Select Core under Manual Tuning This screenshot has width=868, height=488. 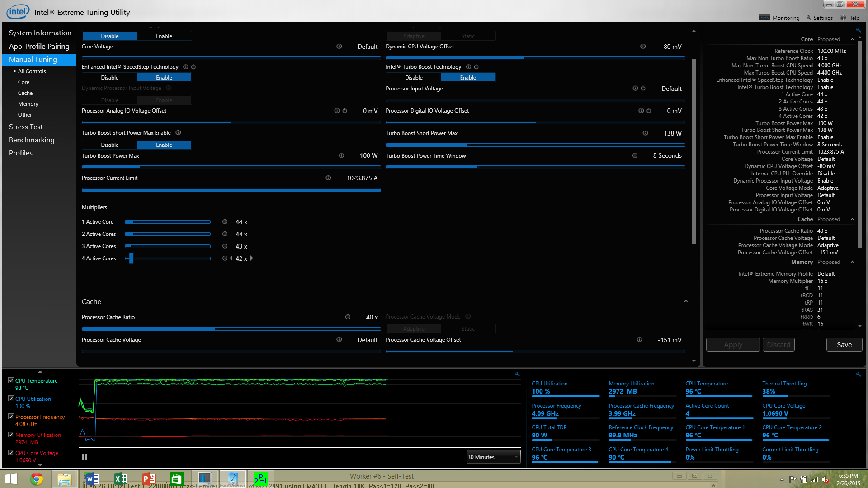24,82
